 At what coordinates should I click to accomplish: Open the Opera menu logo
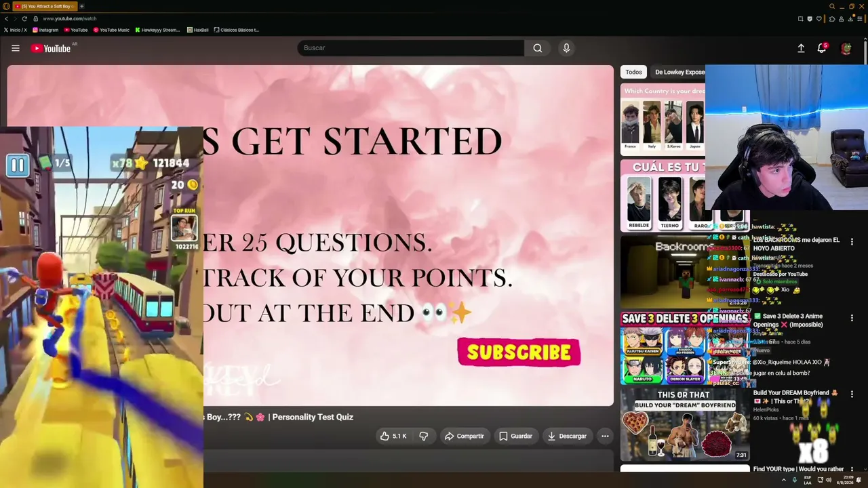click(x=6, y=6)
